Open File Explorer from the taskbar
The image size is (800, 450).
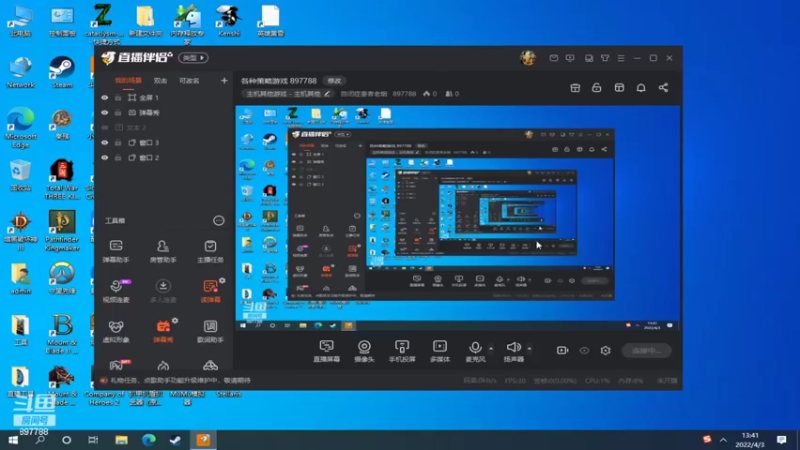pos(121,440)
